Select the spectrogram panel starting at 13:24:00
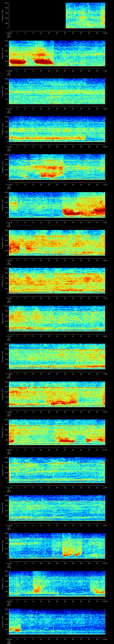Image resolution: width=114 pixels, height=644 pixels. click(57, 584)
